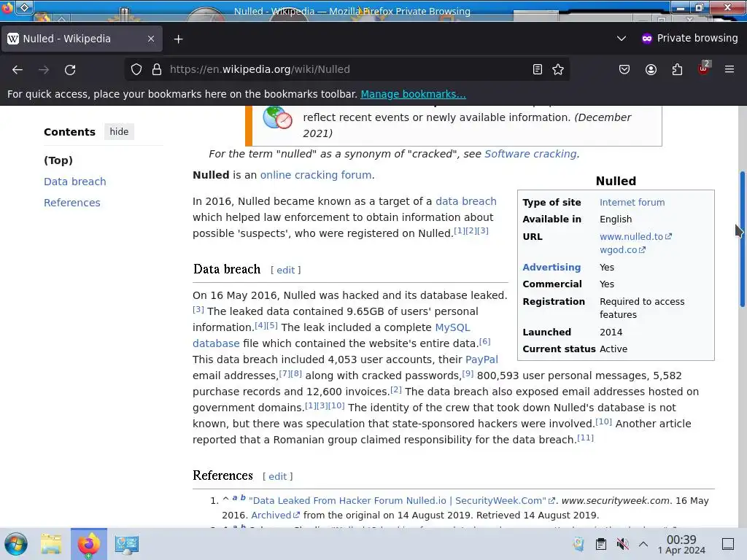
Task: Edit the Data breach section
Action: pos(285,270)
